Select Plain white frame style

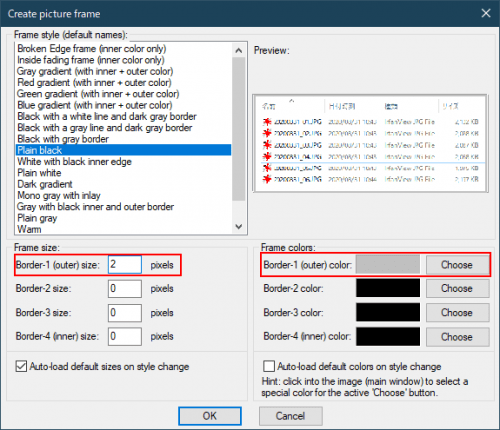[39, 173]
